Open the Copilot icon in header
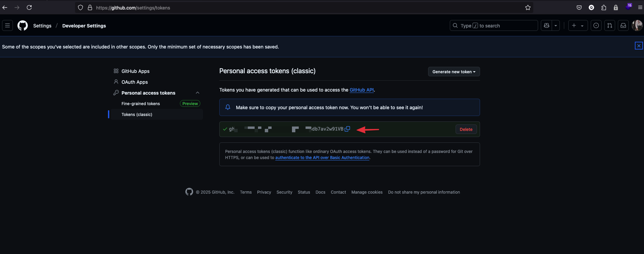 (547, 26)
